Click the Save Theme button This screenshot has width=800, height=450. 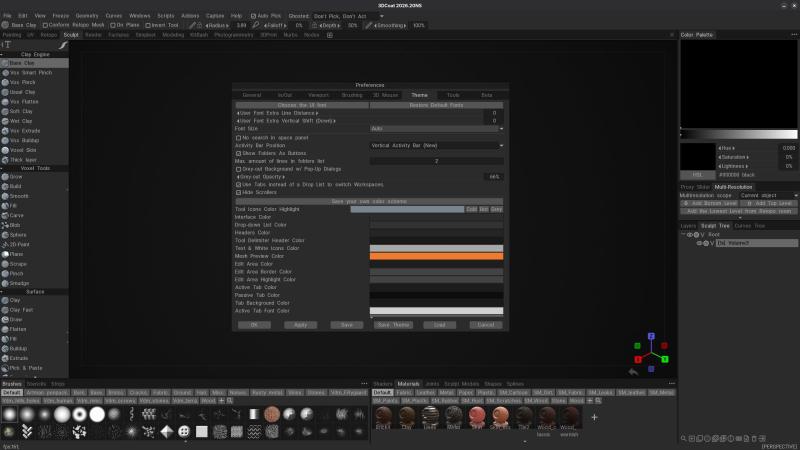click(x=393, y=325)
